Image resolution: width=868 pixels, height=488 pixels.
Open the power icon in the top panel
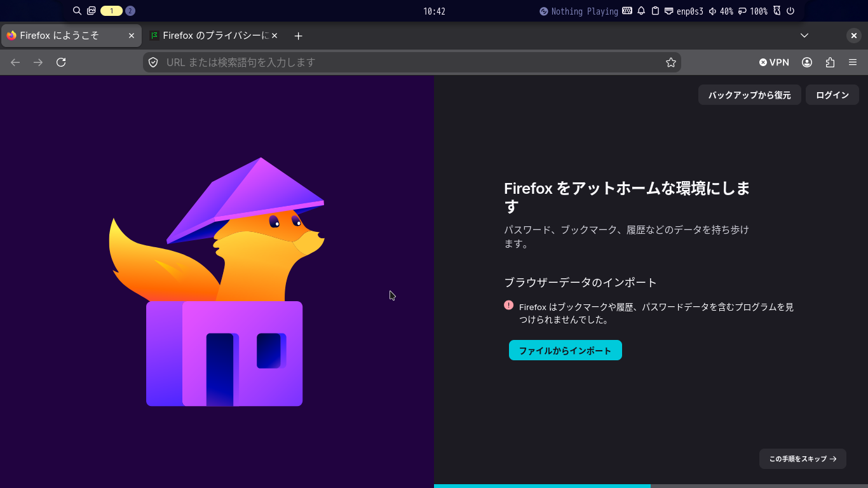(790, 11)
